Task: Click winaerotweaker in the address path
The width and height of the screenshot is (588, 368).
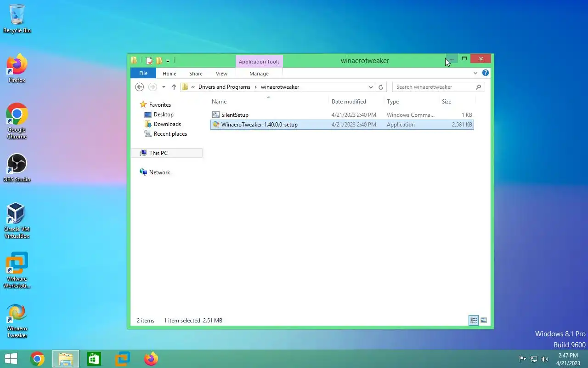Action: [x=280, y=87]
